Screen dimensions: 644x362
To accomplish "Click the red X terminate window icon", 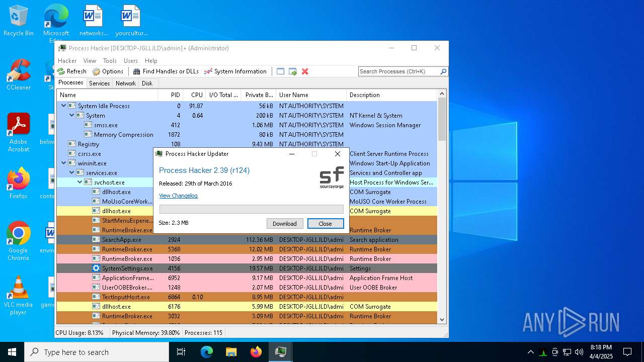I will click(x=305, y=71).
